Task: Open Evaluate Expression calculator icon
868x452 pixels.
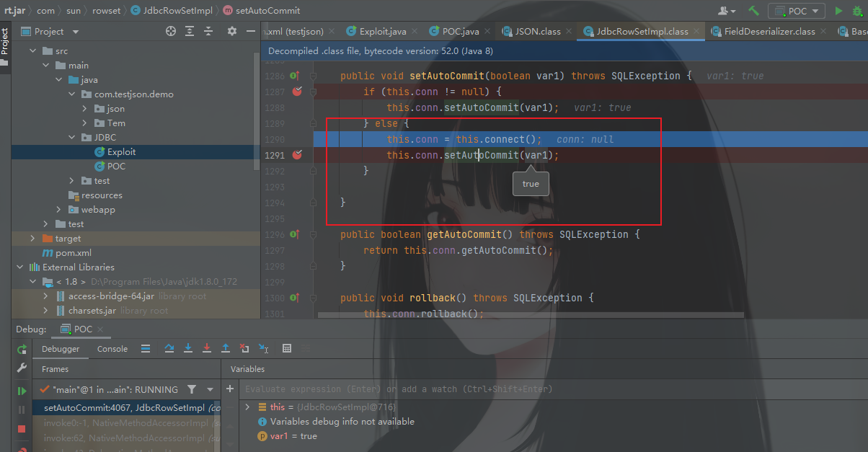Action: (x=287, y=349)
